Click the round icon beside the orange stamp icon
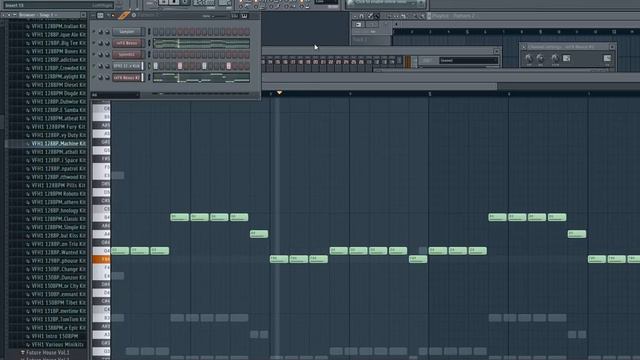 pyautogui.click(x=134, y=16)
